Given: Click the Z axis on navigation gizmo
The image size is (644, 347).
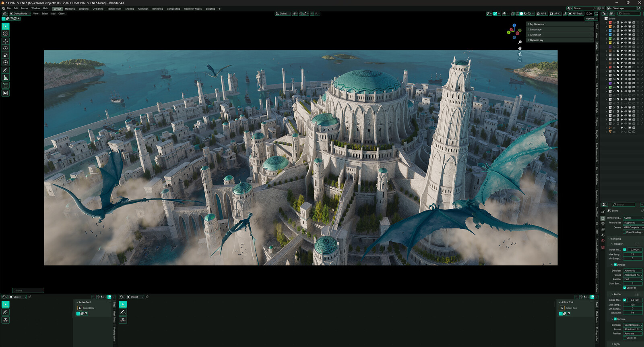Looking at the screenshot, I should (x=514, y=25).
